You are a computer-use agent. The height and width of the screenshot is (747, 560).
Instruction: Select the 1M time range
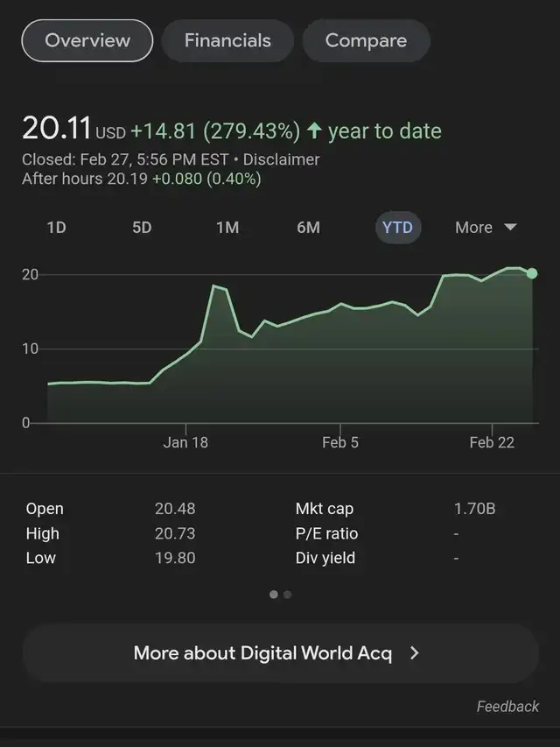click(x=227, y=228)
